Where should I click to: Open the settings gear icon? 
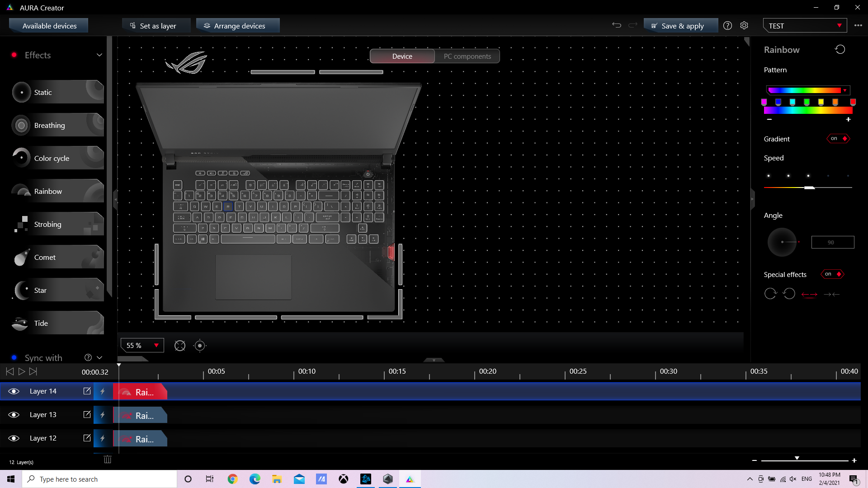point(744,26)
